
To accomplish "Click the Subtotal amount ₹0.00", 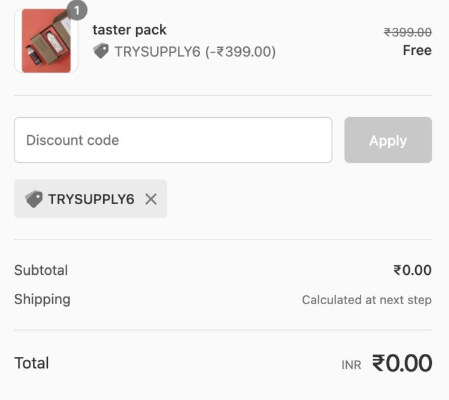I will [412, 270].
